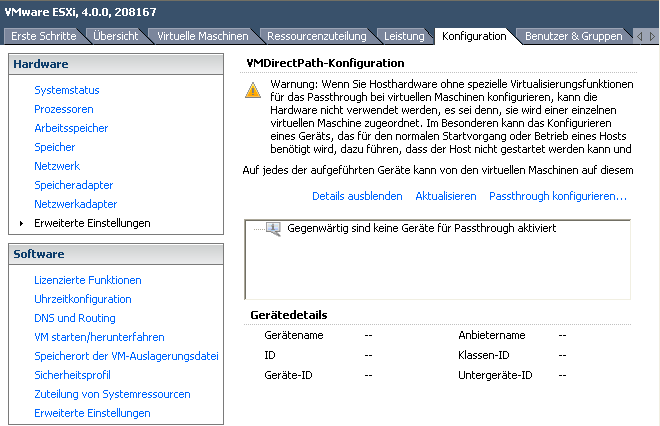The height and width of the screenshot is (426, 660).
Task: Open DNS und Routing settings
Action: pyautogui.click(x=75, y=318)
